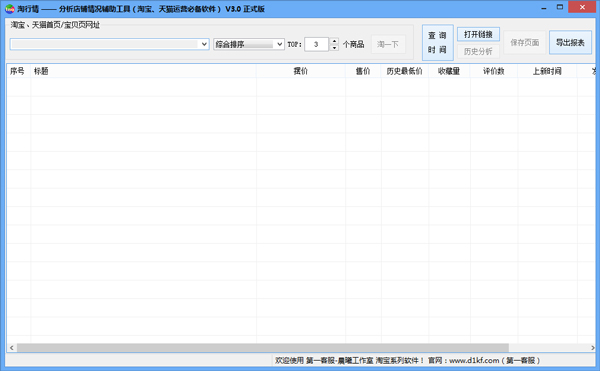Sort by the 上新时间 column header

pyautogui.click(x=547, y=71)
